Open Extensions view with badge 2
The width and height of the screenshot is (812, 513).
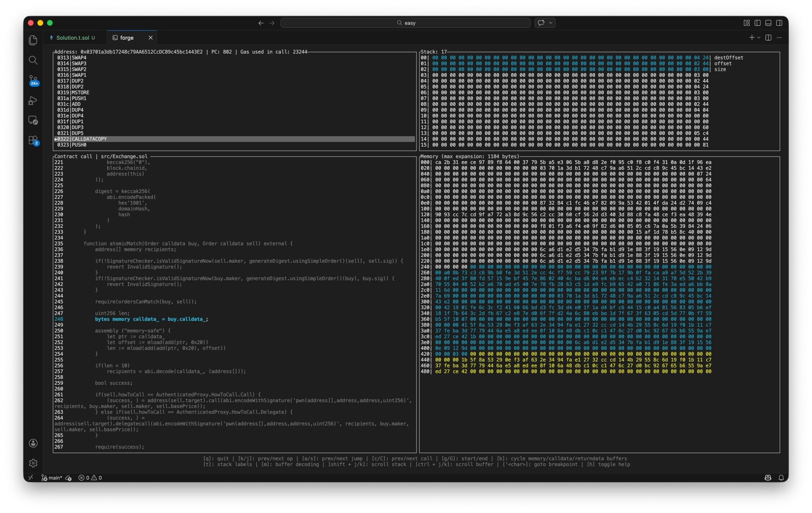point(33,140)
